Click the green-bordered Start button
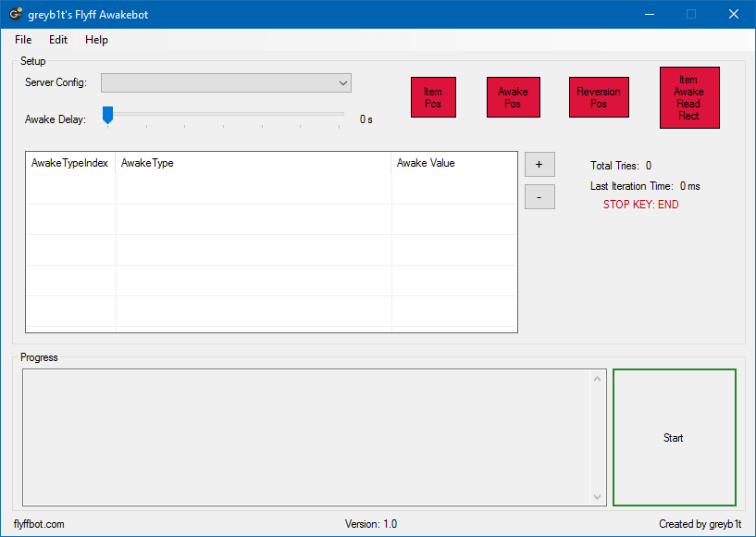The height and width of the screenshot is (537, 756). click(x=674, y=438)
